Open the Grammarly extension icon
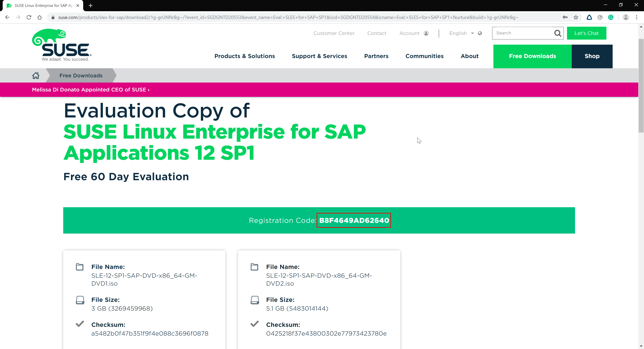 (611, 17)
